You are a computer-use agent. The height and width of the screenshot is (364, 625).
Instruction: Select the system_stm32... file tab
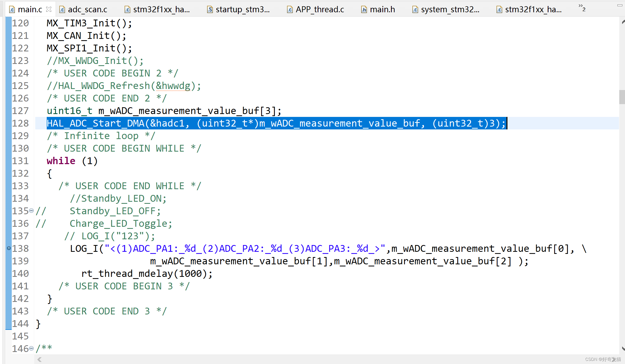point(450,9)
